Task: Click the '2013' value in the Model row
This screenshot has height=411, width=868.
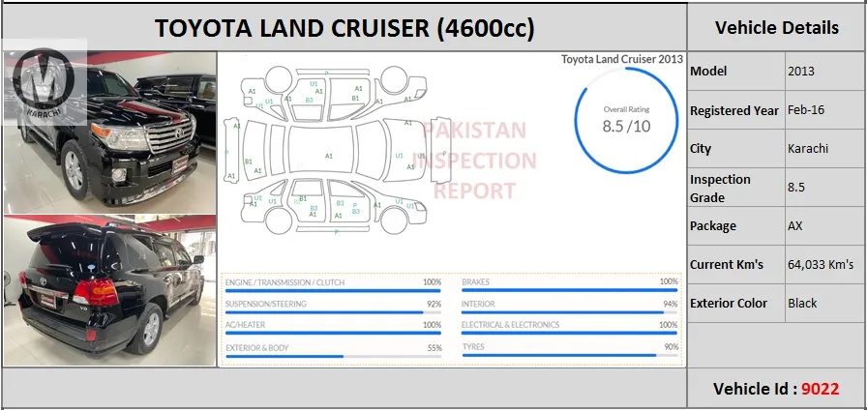Action: coord(801,72)
